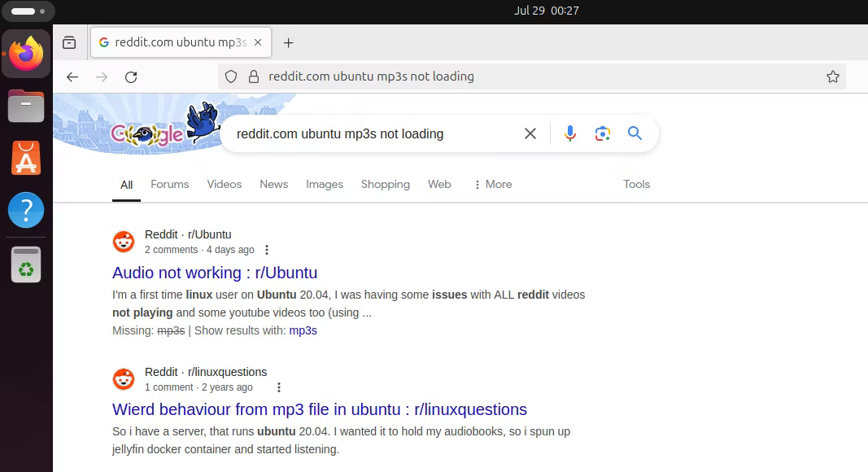Open the 'Audio not working : r/Ubuntu' result

tap(214, 273)
